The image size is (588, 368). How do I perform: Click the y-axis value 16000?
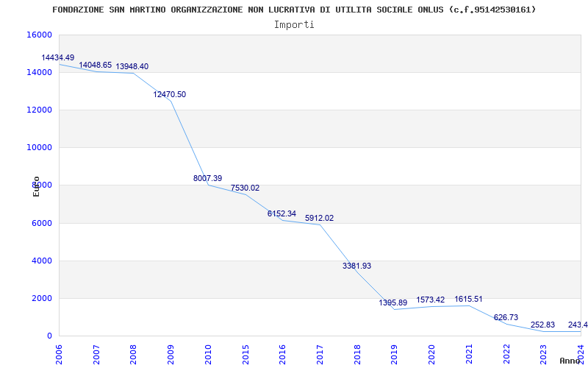click(x=39, y=35)
